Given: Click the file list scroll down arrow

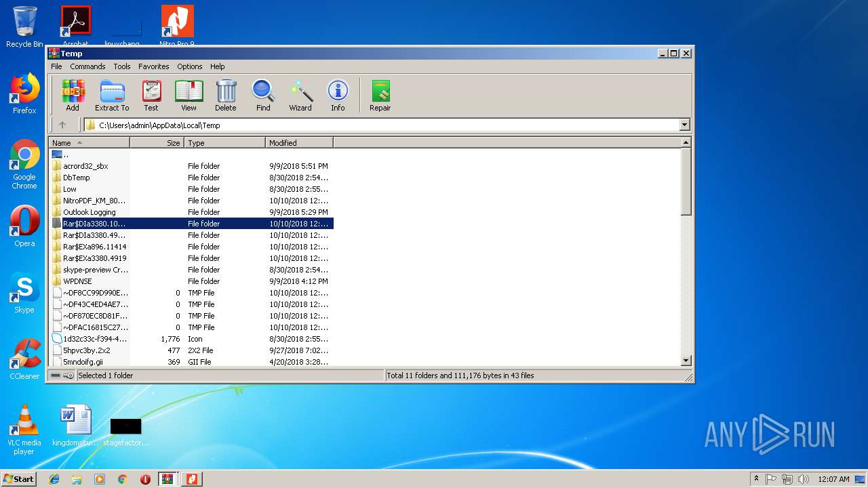Looking at the screenshot, I should (686, 361).
